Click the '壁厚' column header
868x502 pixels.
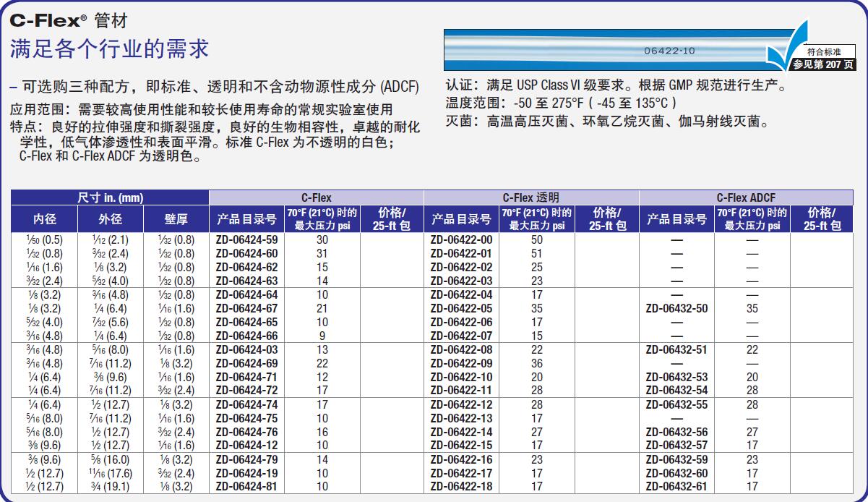click(x=176, y=218)
